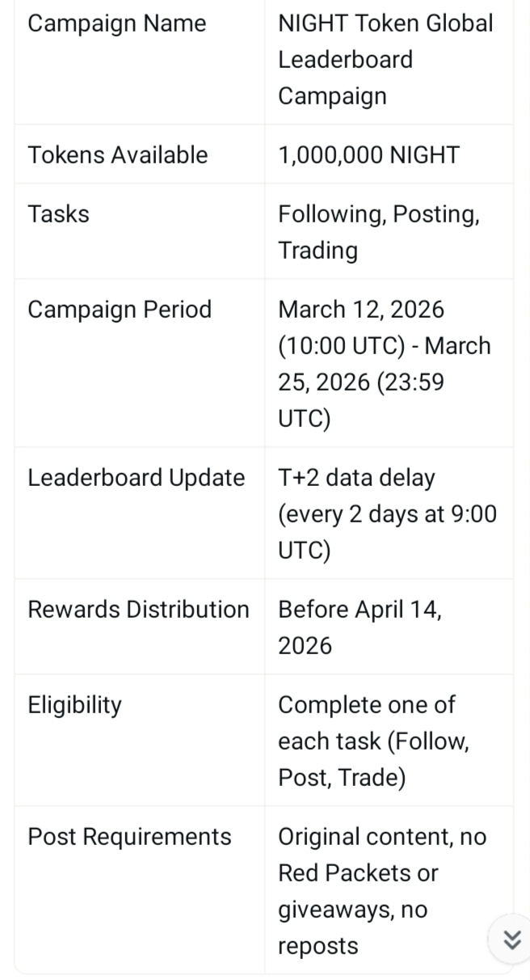This screenshot has width=530, height=980.
Task: Click "(every 2 days at 9:00 UTC)" text
Action: [387, 532]
